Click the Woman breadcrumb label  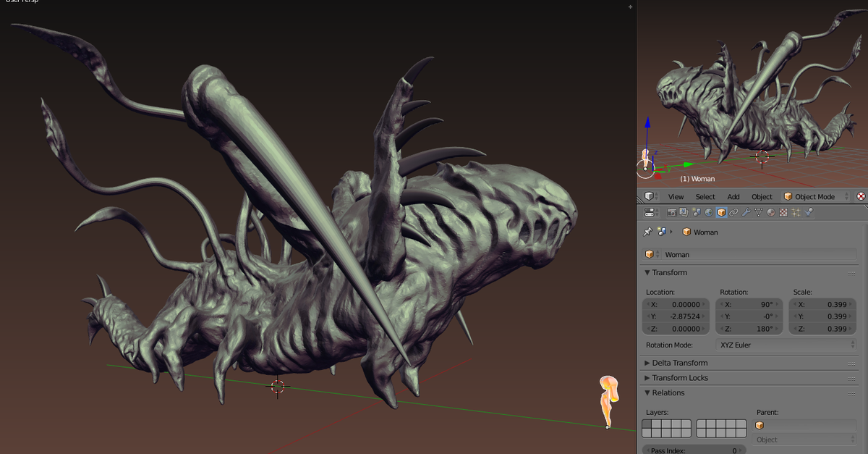point(706,232)
